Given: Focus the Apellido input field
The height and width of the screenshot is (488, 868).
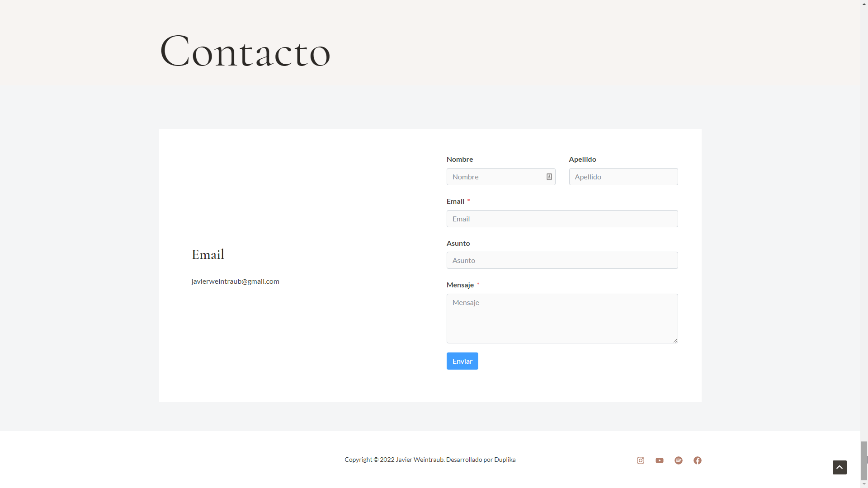Looking at the screenshot, I should (623, 177).
